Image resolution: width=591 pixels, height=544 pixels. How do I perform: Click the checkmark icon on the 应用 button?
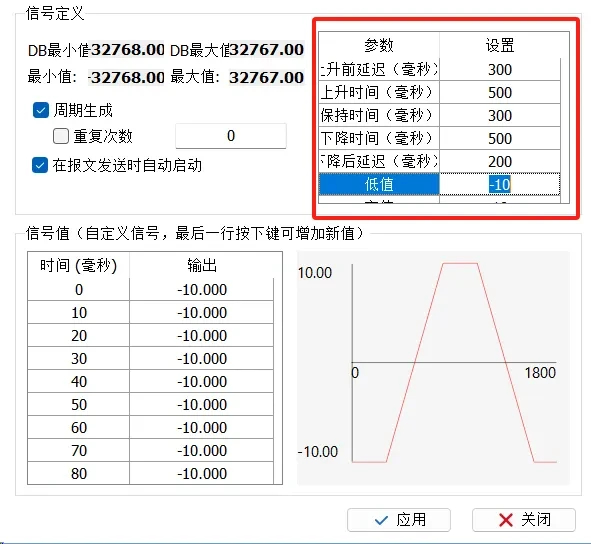(381, 521)
